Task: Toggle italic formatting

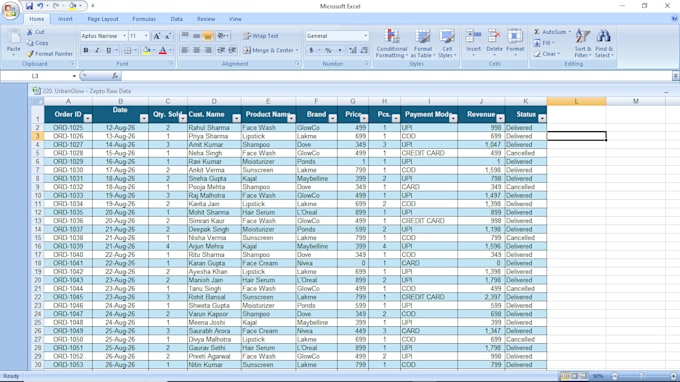Action: (97, 50)
